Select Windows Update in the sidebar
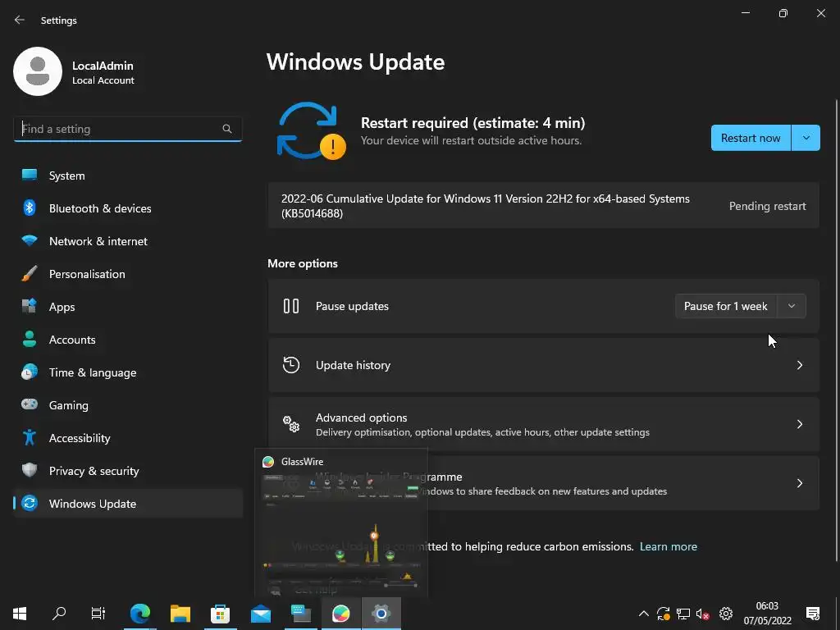 [x=127, y=504]
